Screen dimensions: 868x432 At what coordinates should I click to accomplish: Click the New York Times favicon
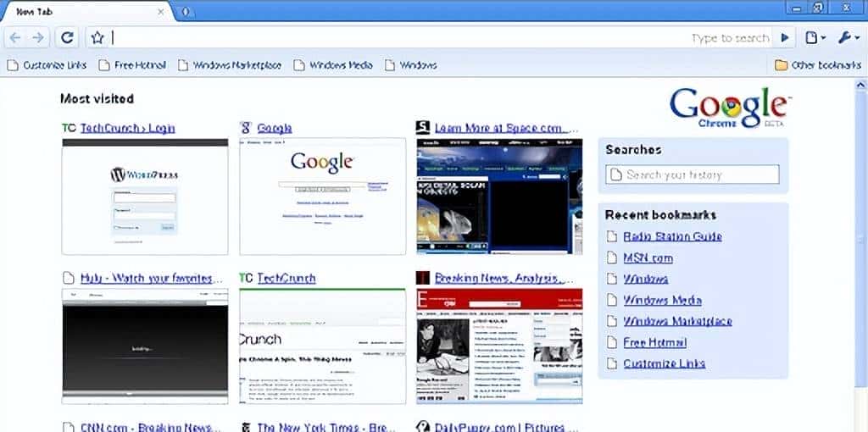tap(246, 427)
